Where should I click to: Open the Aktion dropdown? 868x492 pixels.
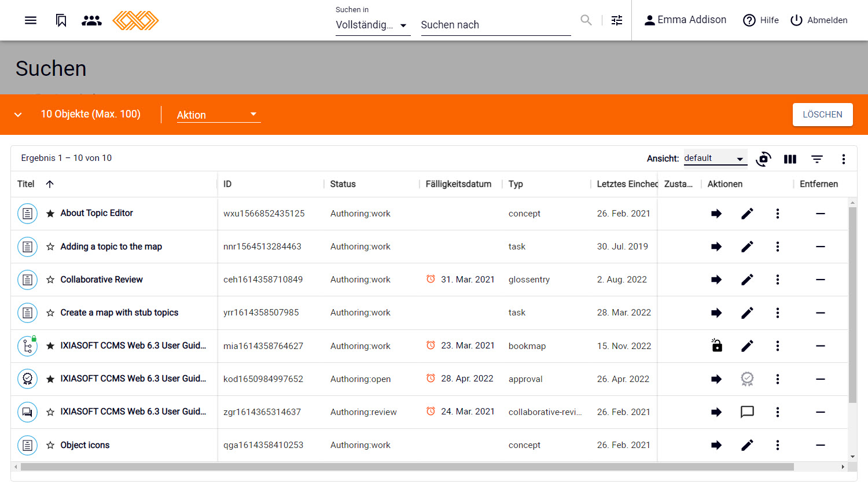219,115
